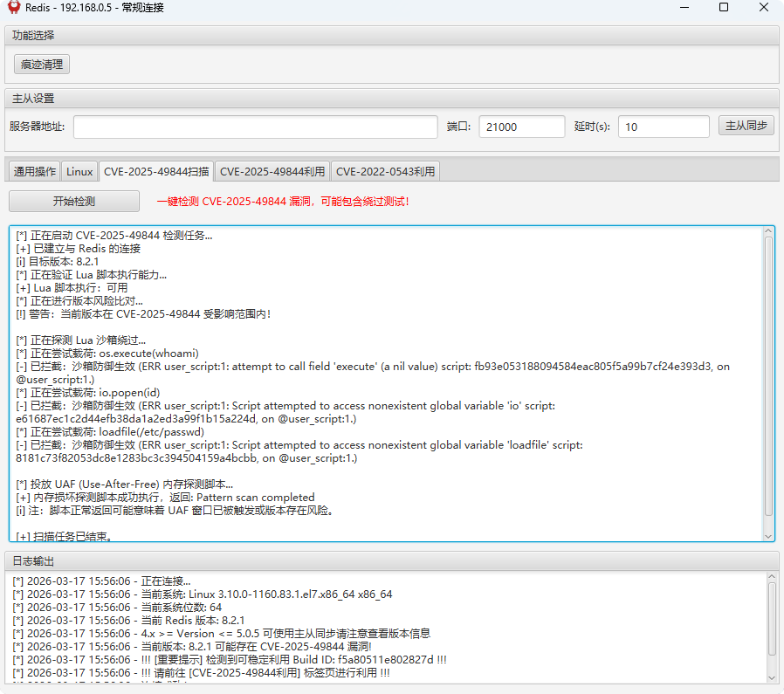Click the 延时(s) field showing 10
The image size is (784, 694).
click(664, 127)
